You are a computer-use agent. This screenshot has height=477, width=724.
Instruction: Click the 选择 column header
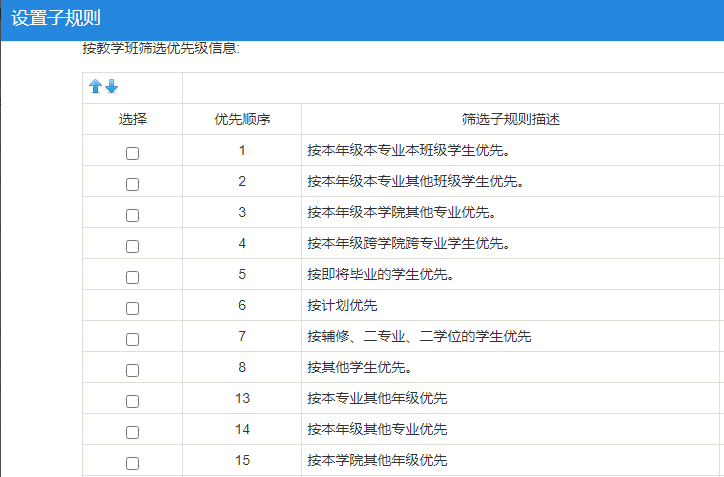coord(132,119)
